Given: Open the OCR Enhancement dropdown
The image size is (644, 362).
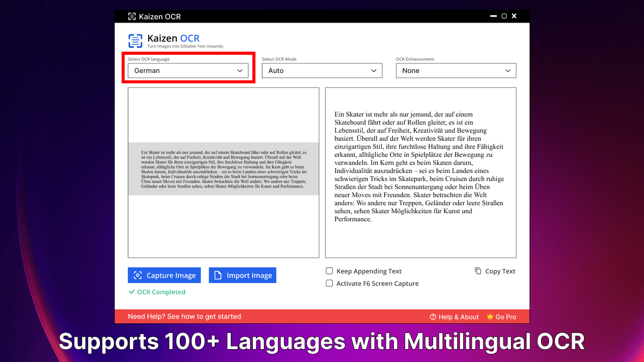Looking at the screenshot, I should pos(456,70).
